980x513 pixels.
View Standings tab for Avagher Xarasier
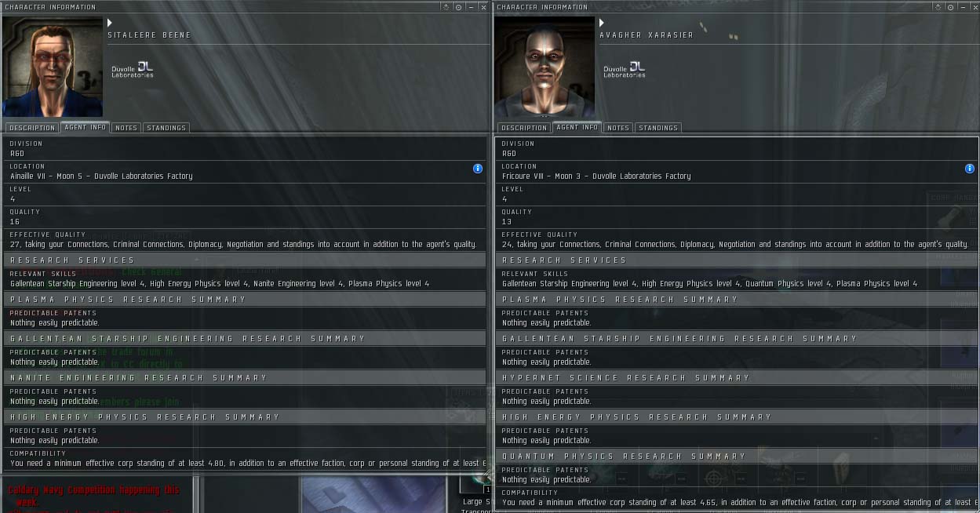point(658,128)
